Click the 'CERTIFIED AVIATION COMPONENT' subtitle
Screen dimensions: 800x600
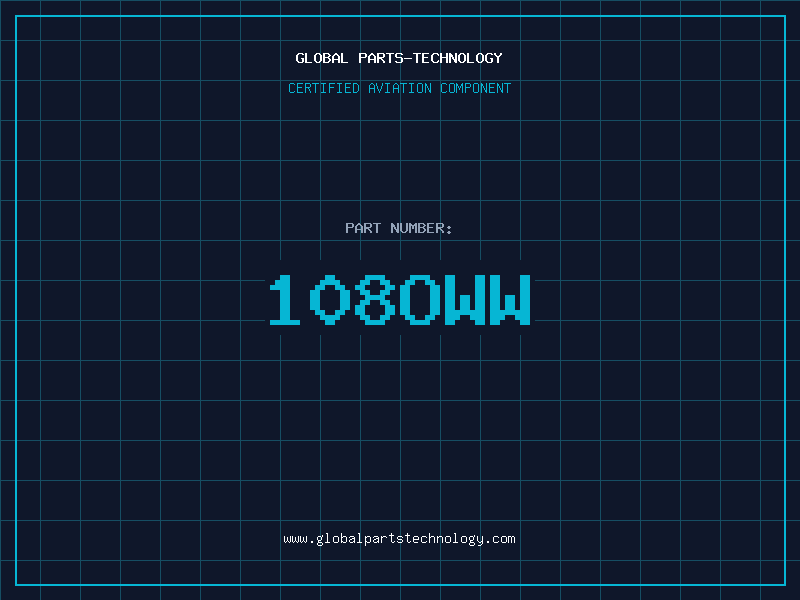coord(399,88)
